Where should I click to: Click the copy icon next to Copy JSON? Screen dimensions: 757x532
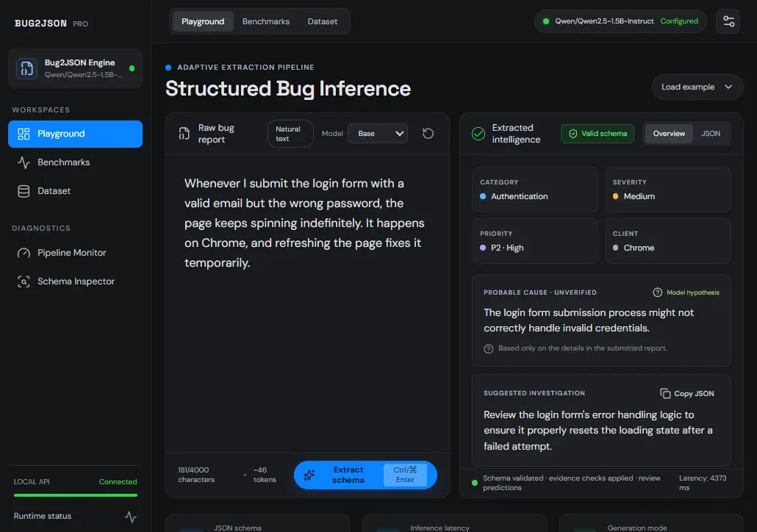pyautogui.click(x=665, y=393)
